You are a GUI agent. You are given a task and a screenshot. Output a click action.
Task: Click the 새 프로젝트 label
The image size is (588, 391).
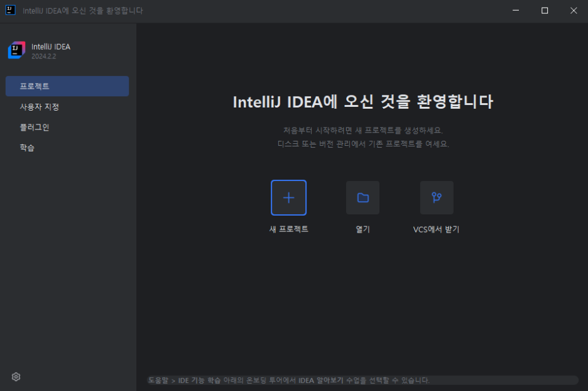pyautogui.click(x=289, y=229)
